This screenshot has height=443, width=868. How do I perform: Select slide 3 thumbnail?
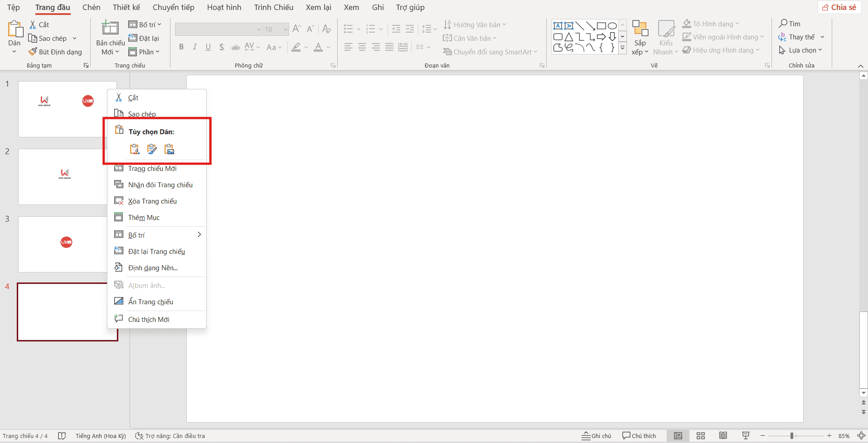63,244
